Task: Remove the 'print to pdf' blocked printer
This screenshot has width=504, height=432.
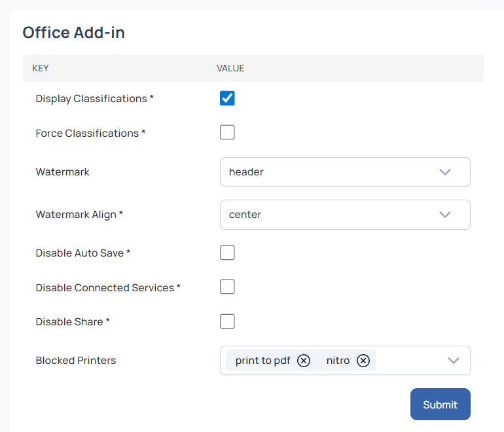Action: [x=304, y=361]
